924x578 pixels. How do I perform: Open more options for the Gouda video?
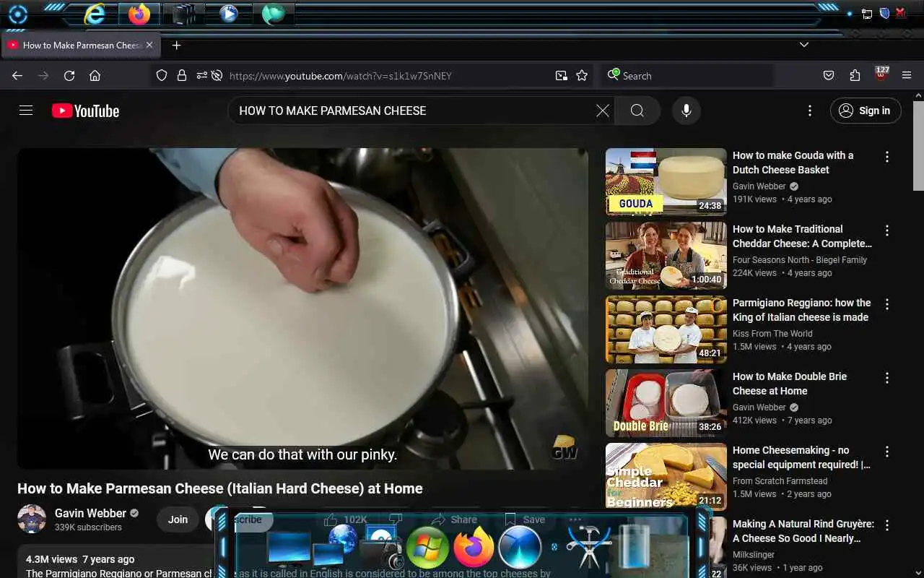887,157
